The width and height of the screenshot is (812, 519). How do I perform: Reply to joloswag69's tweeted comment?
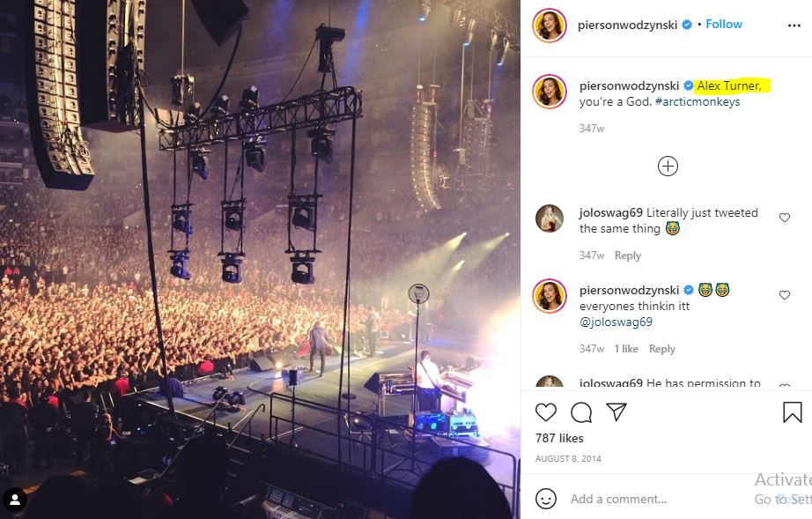[x=628, y=256]
